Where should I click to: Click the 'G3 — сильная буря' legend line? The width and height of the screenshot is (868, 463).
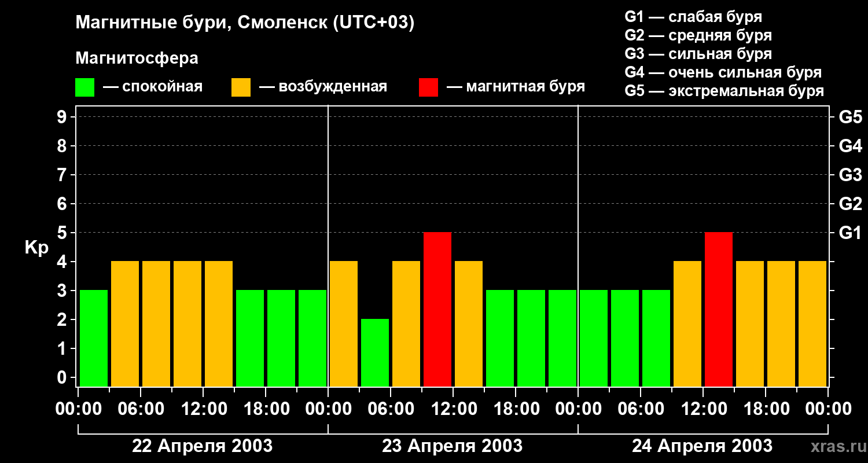point(698,54)
